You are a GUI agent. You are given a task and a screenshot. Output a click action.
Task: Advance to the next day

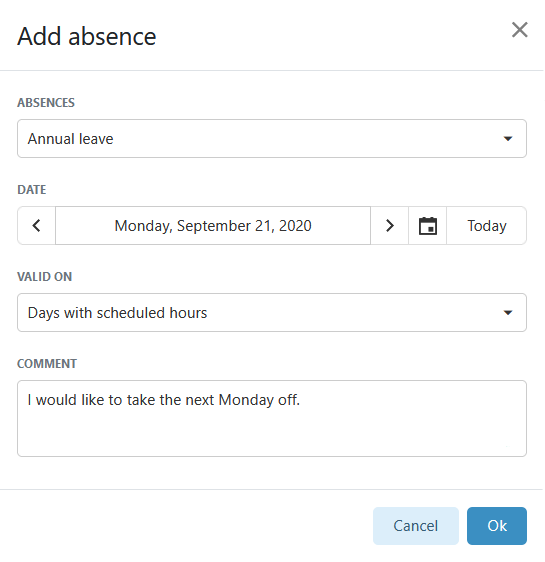click(389, 226)
